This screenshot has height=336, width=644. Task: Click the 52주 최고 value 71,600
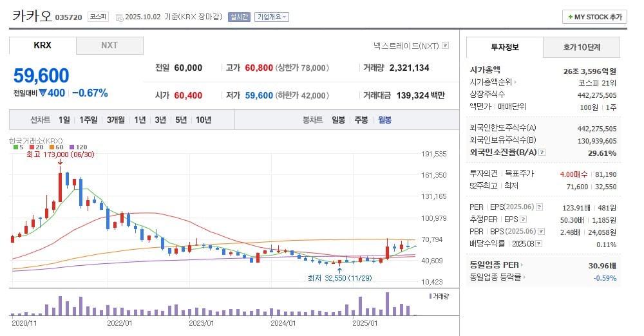coord(577,187)
